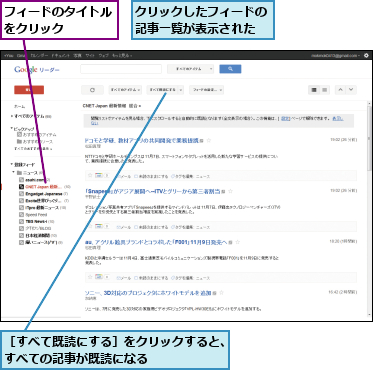
Task: Go to next item with down arrow
Action: point(351,90)
